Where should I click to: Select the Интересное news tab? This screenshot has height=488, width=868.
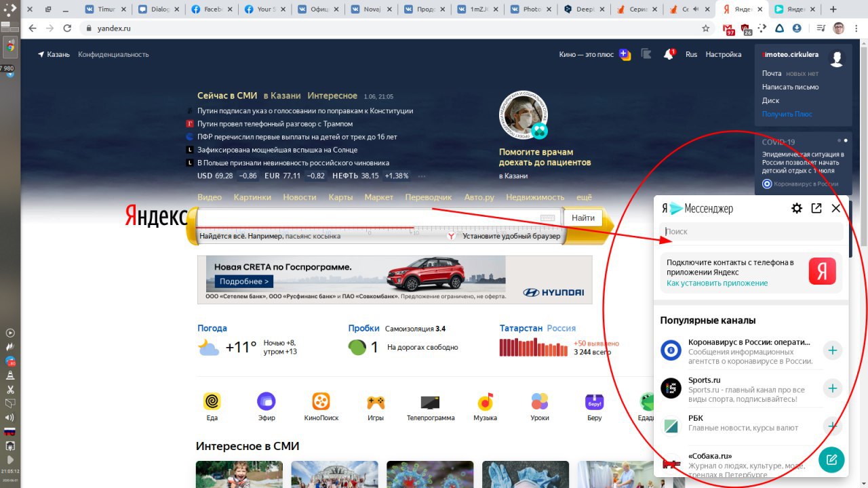pyautogui.click(x=332, y=96)
